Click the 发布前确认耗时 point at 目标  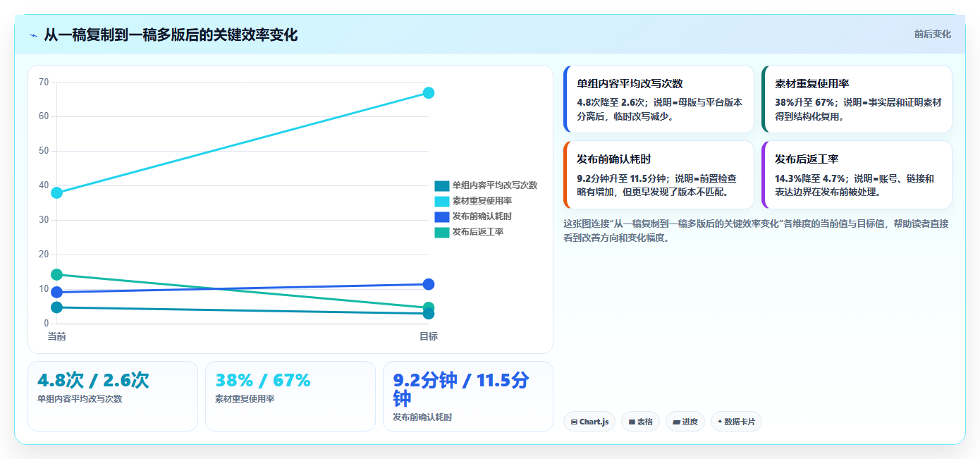pyautogui.click(x=429, y=284)
